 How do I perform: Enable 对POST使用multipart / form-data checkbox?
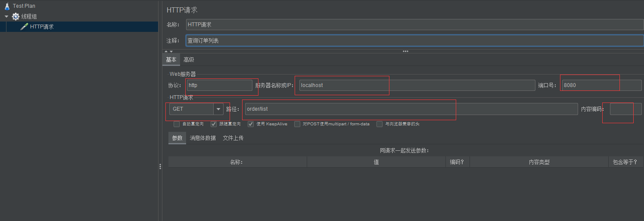click(297, 124)
